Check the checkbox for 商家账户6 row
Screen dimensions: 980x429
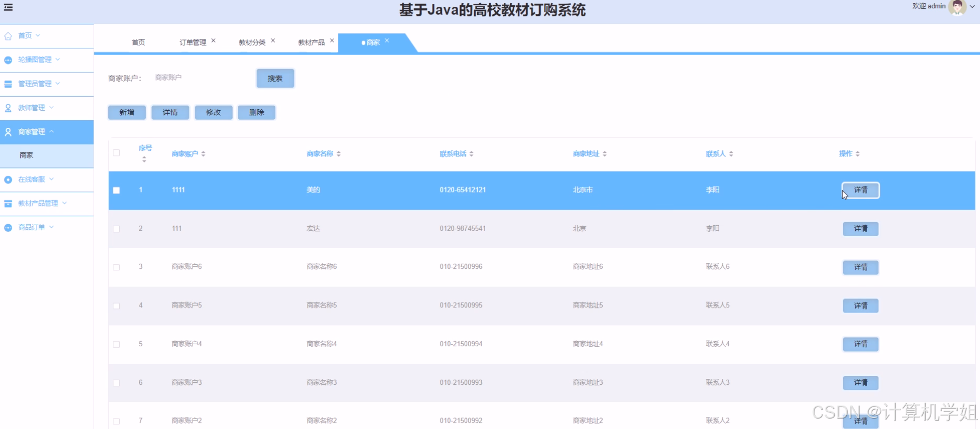117,267
